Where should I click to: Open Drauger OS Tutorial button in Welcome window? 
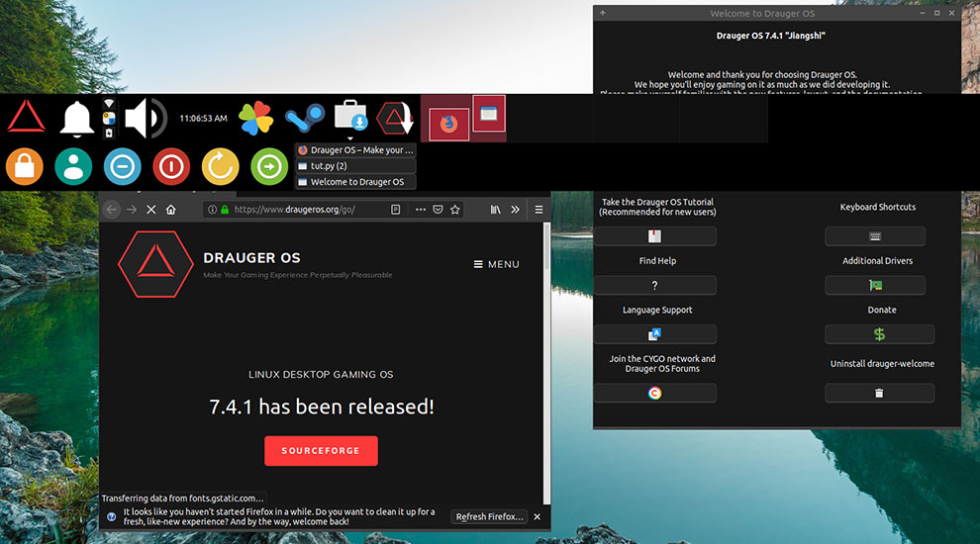tap(654, 236)
